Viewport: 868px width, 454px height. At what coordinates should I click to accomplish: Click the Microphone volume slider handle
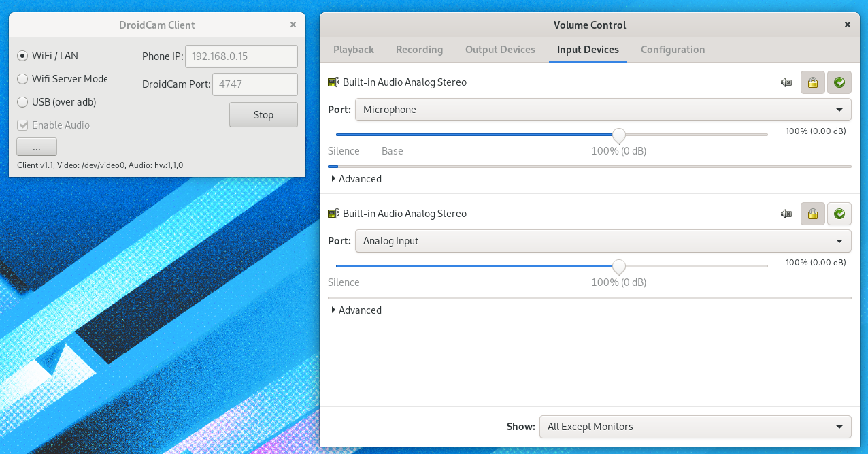coord(618,135)
